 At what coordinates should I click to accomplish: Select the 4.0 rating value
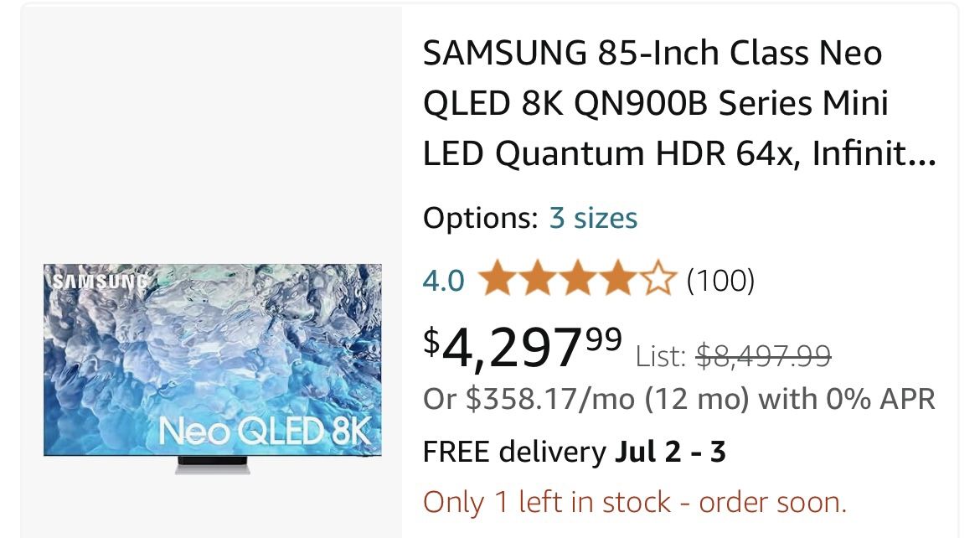click(x=444, y=281)
